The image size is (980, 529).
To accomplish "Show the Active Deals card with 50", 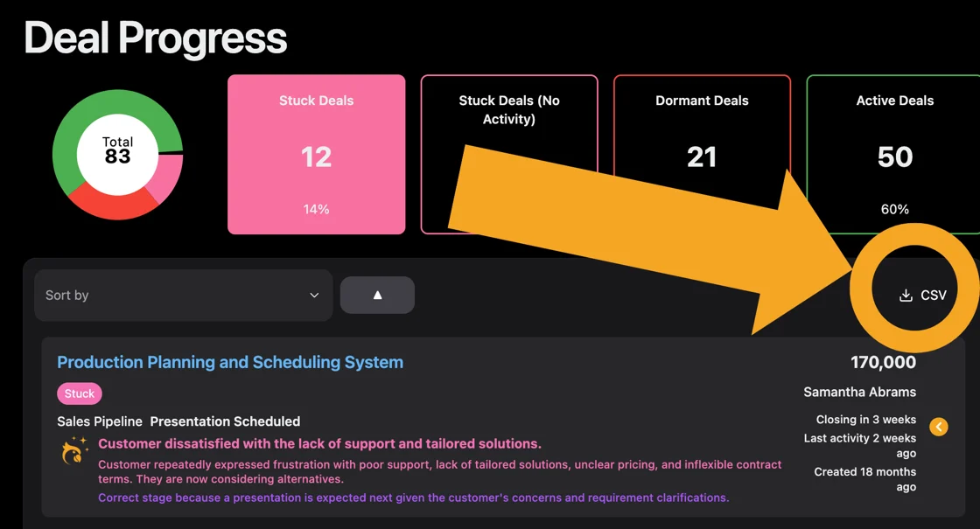I will pos(894,155).
